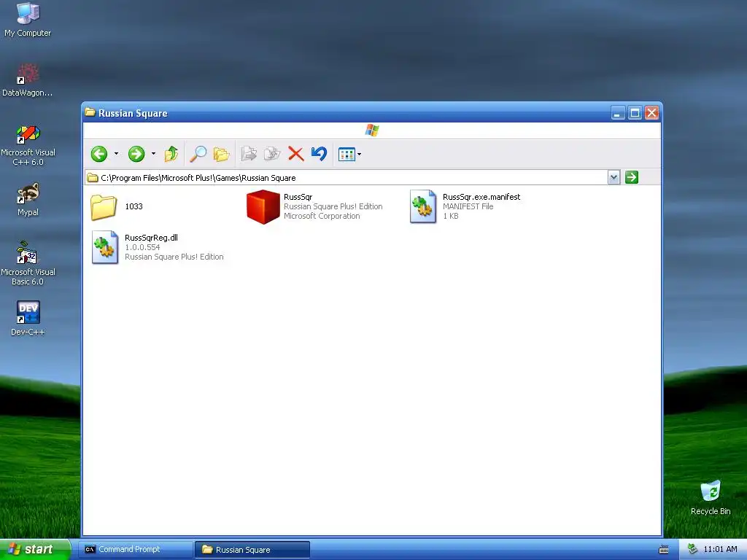Viewport: 747px width, 560px height.
Task: Click the folder icon in title bar
Action: pyautogui.click(x=90, y=112)
